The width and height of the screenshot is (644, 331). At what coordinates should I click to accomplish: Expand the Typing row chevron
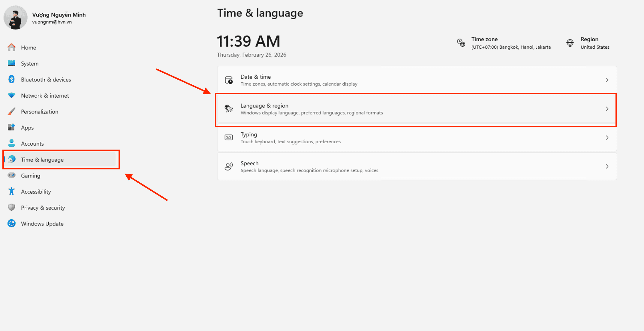(607, 138)
